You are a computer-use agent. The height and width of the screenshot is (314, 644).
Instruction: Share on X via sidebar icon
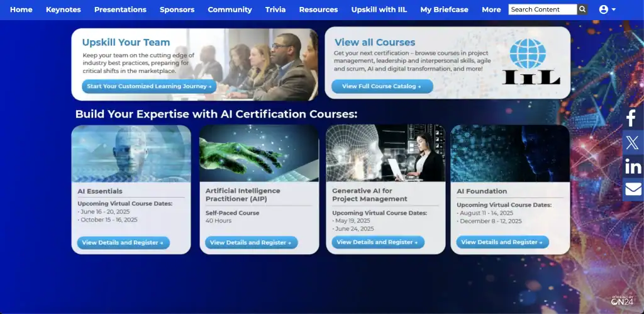(x=633, y=143)
